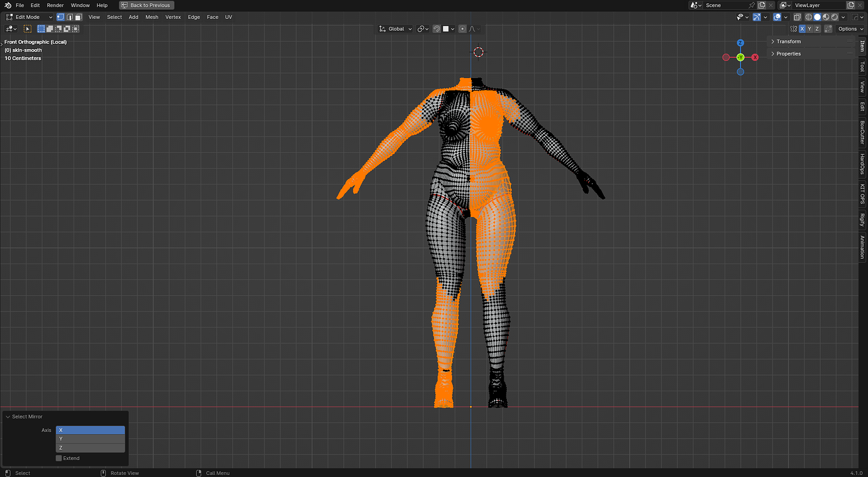Toggle viewport overlays display
The width and height of the screenshot is (868, 477).
(x=777, y=17)
